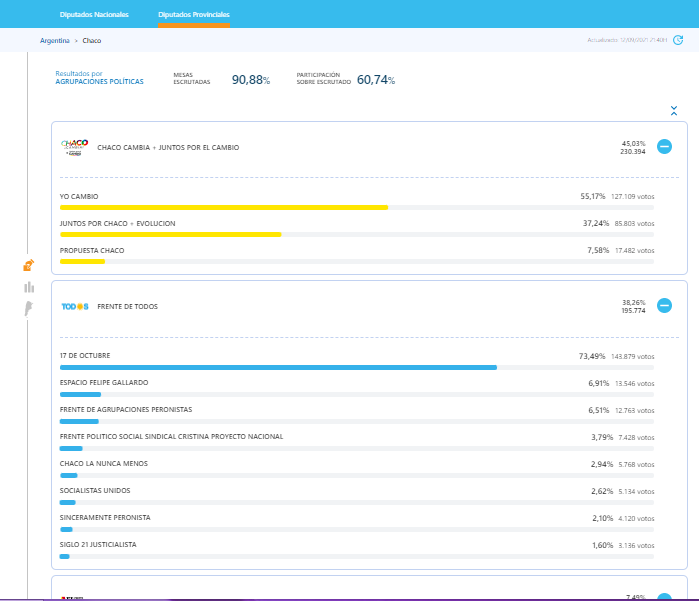Screen dimensions: 699x601
Task: Open the bar chart view icon
Action: click(x=29, y=287)
